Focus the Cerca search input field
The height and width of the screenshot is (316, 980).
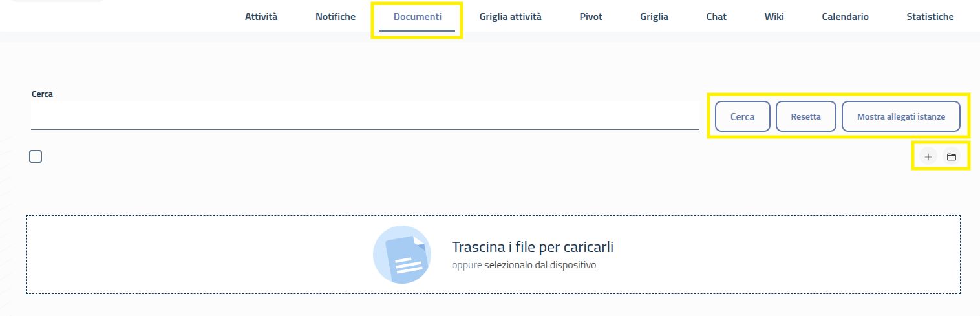(365, 116)
